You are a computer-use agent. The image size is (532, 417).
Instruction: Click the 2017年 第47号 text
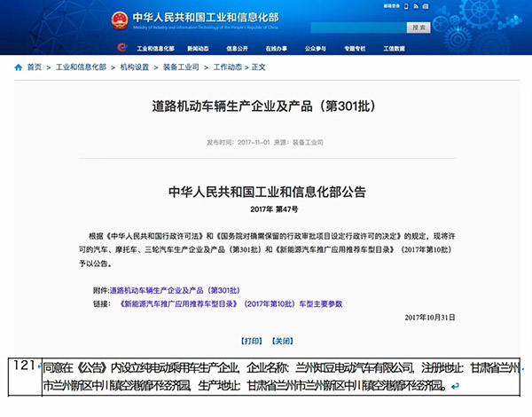274,209
